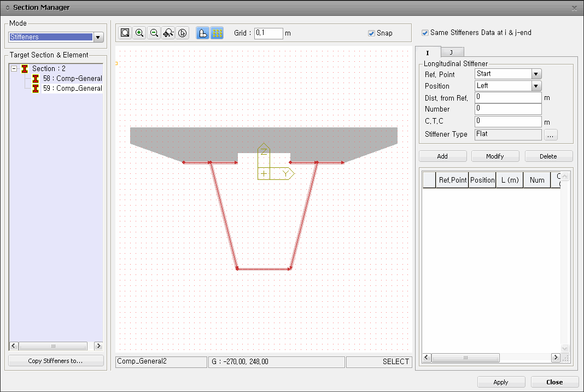
Task: Click the Add button
Action: 442,156
